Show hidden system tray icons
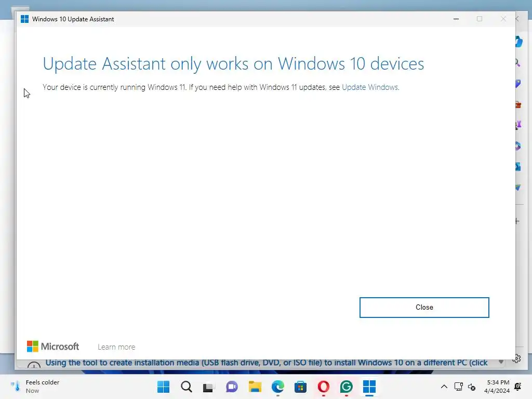Viewport: 532px width, 399px height. click(x=444, y=387)
